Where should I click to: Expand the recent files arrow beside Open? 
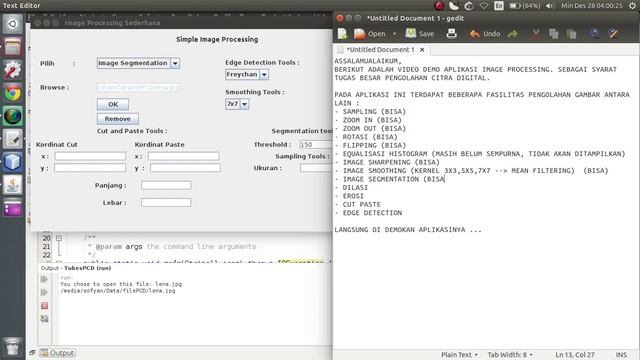point(394,33)
